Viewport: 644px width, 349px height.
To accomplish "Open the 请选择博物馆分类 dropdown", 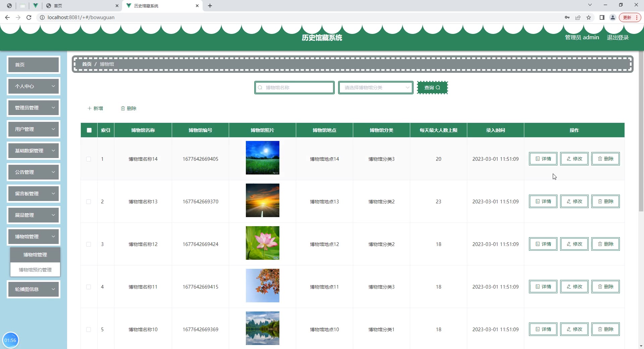I will (376, 88).
